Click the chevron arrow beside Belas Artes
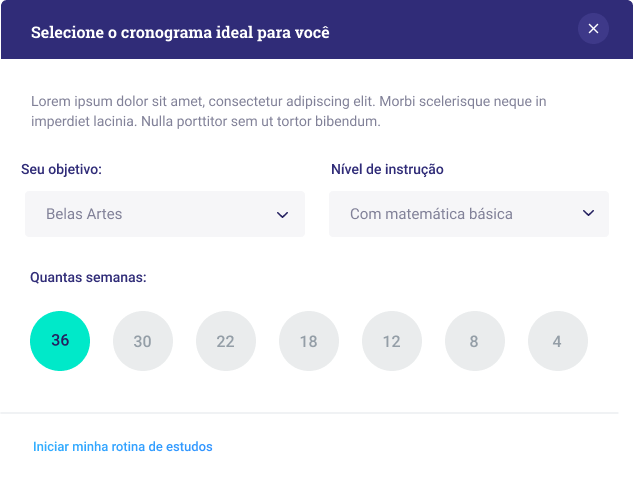Viewport: 633px width, 480px height. tap(282, 215)
